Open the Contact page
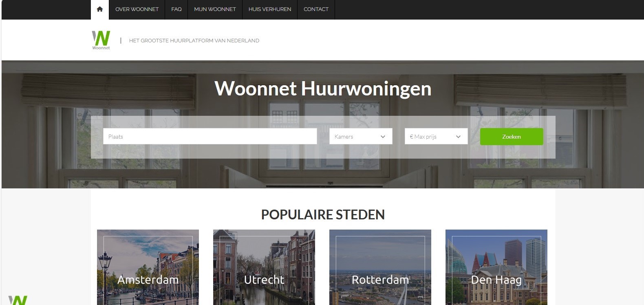Screen dimensions: 644x305 coord(316,9)
